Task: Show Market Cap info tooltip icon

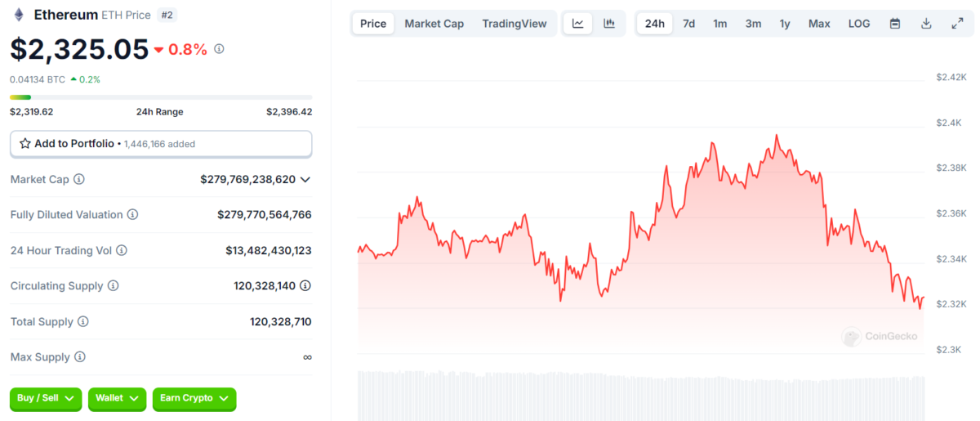Action: coord(79,179)
